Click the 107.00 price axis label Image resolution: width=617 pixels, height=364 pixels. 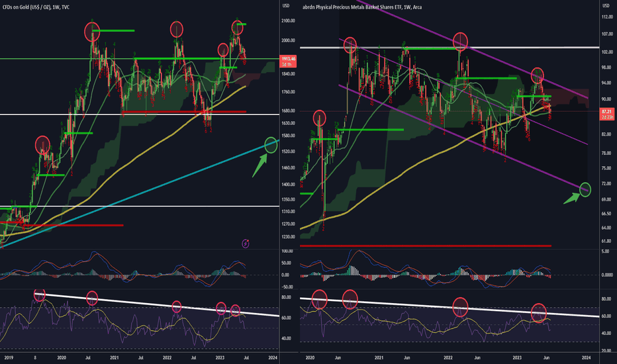pos(607,34)
